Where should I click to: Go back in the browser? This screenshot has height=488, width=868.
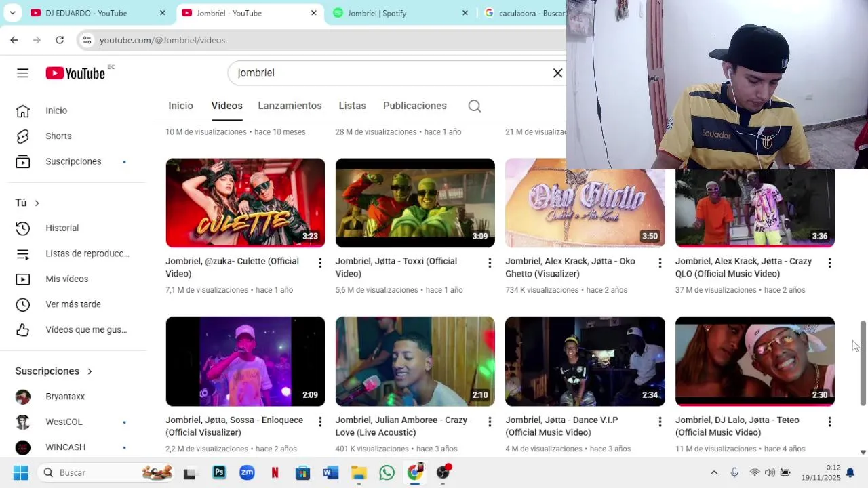[x=14, y=40]
